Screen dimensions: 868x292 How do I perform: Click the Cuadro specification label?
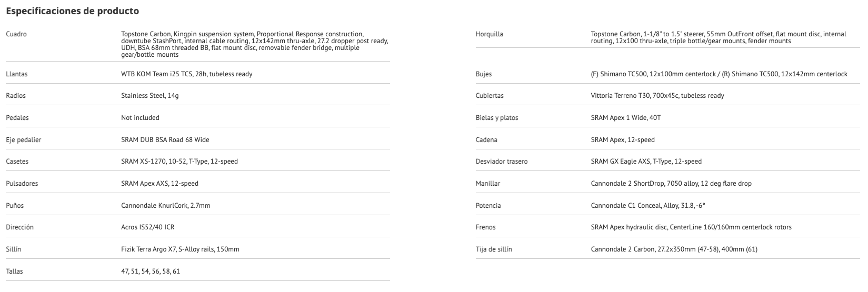tap(16, 34)
